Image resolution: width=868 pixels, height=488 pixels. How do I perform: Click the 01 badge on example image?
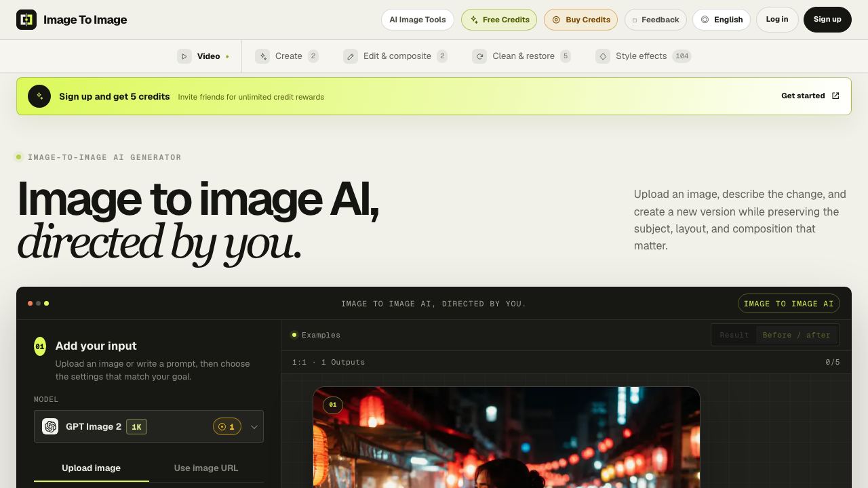tap(332, 405)
